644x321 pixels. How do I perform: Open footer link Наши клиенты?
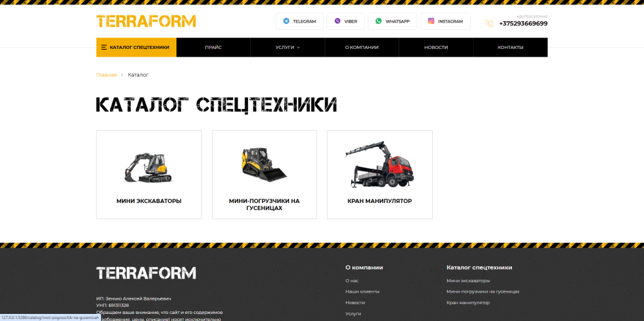[x=362, y=291]
